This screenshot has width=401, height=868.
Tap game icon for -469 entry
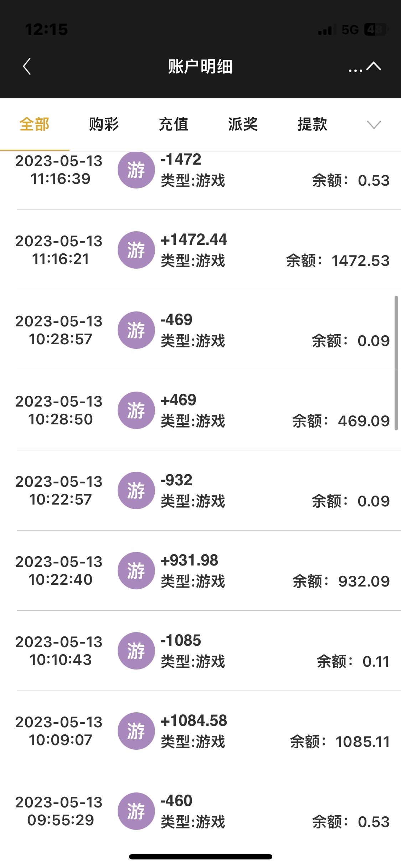point(136,330)
